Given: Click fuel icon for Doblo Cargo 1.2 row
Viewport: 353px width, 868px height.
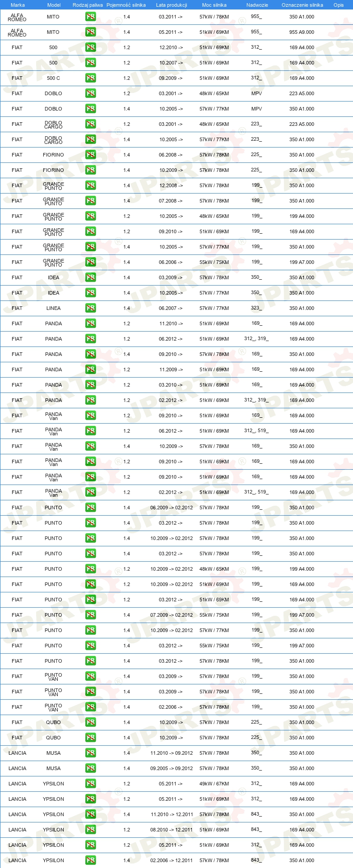Looking at the screenshot, I should coord(90,124).
